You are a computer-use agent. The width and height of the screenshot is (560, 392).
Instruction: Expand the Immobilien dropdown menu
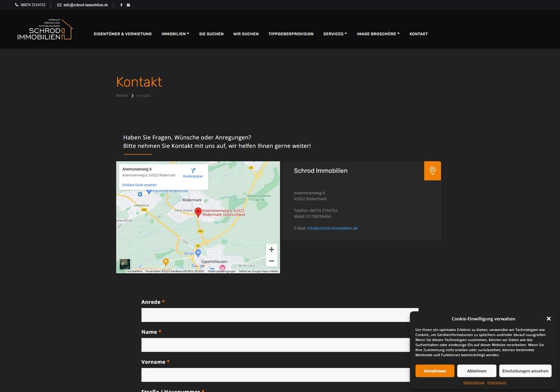[175, 34]
